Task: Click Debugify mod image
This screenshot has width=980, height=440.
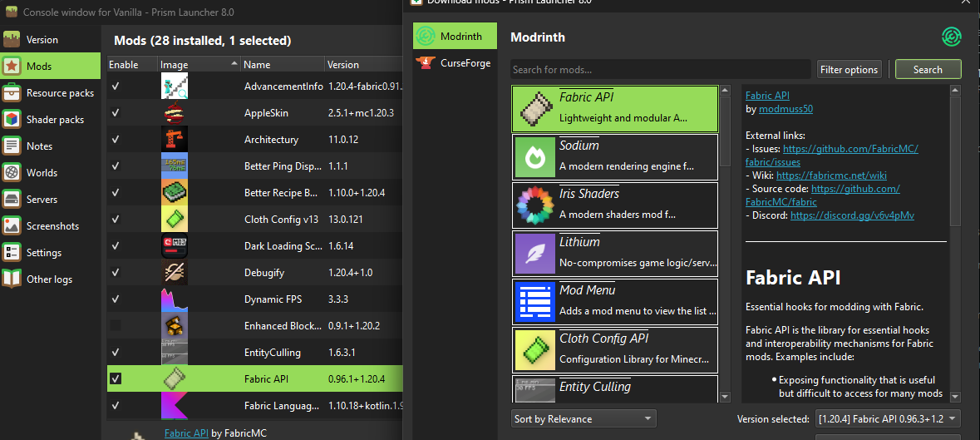Action: [175, 273]
